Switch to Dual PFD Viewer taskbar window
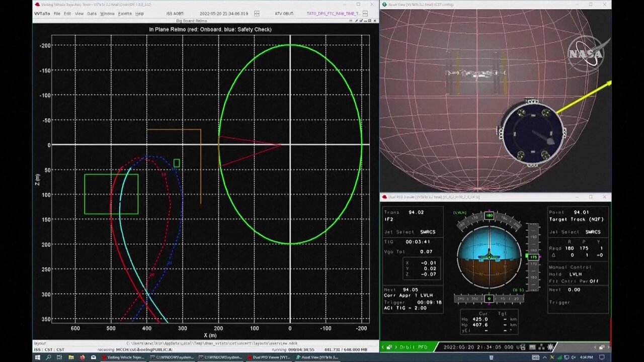The width and height of the screenshot is (644, 362). 268,357
